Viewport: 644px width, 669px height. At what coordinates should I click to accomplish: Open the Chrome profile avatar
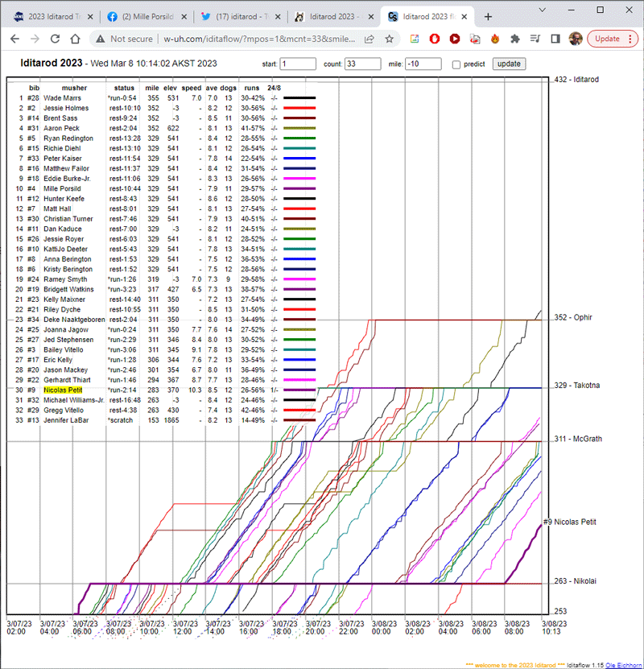coord(576,39)
